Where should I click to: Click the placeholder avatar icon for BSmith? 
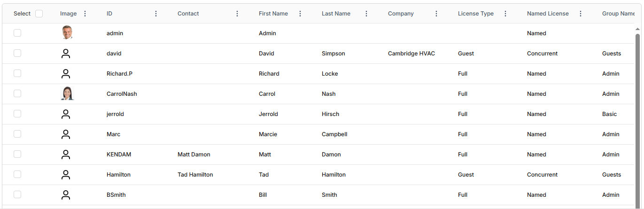[66, 195]
